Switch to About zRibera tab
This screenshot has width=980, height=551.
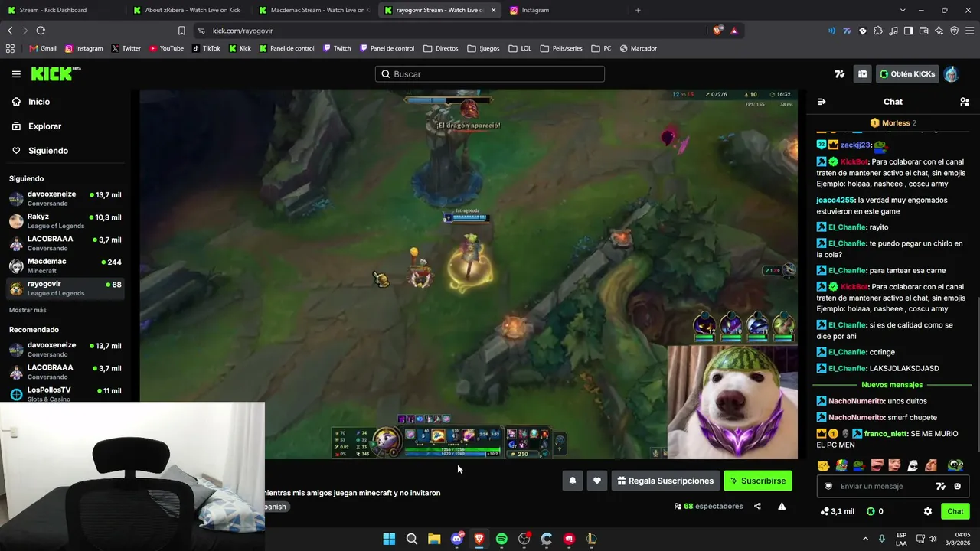click(186, 10)
